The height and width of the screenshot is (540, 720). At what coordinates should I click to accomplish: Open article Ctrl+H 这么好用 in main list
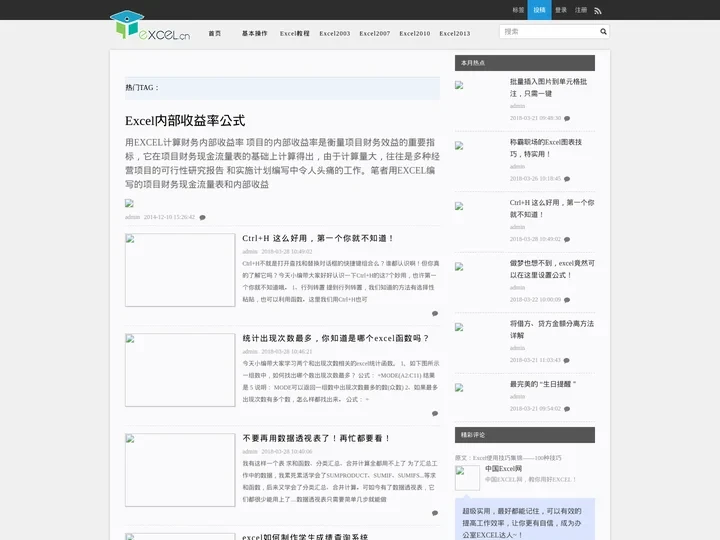pyautogui.click(x=317, y=238)
